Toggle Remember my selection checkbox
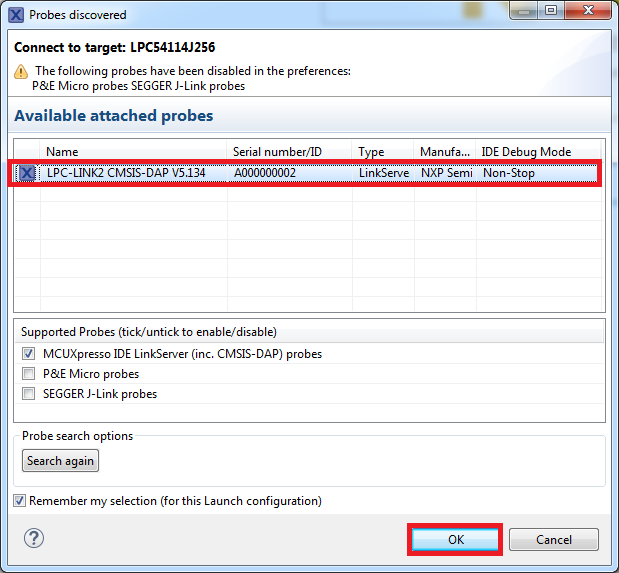This screenshot has width=619, height=573. (20, 501)
